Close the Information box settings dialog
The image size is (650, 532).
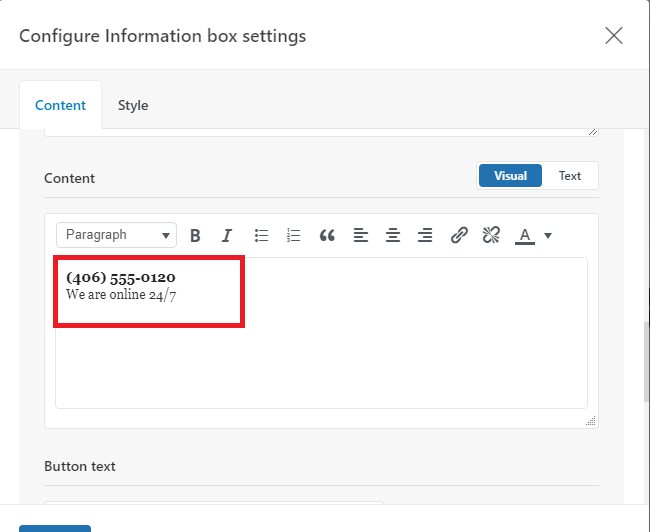[x=614, y=36]
